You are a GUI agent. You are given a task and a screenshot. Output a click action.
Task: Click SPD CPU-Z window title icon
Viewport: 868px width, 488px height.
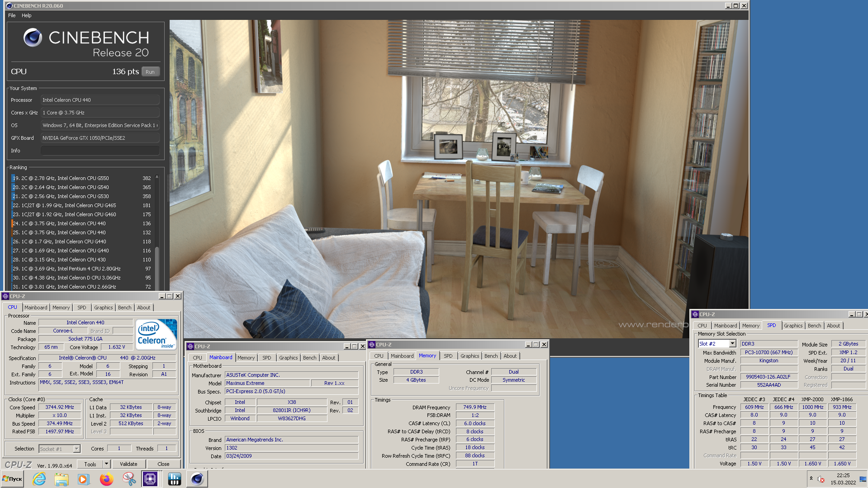pyautogui.click(x=695, y=314)
